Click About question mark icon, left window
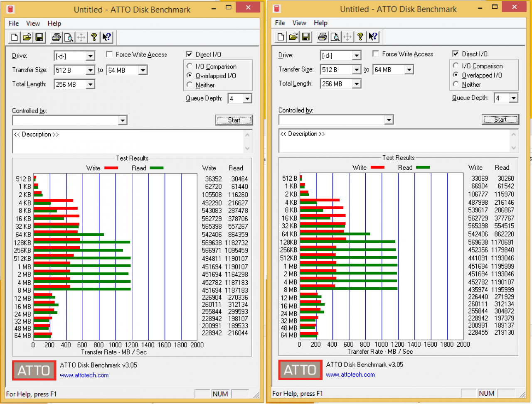532x404 pixels. pos(94,37)
